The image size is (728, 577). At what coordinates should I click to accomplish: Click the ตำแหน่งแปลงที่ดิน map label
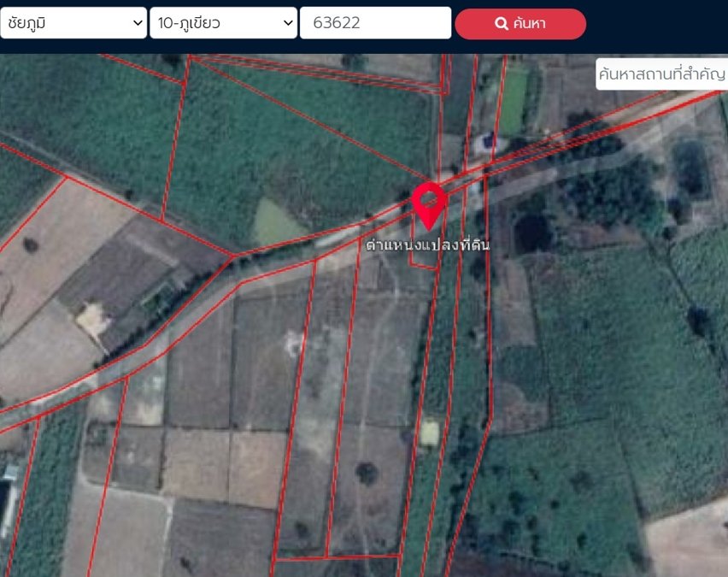[x=427, y=244]
